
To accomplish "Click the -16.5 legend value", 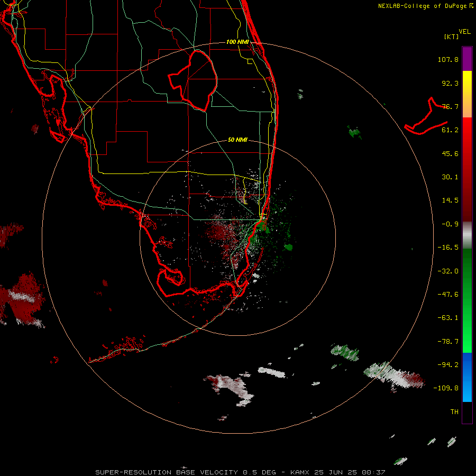I will click(448, 248).
